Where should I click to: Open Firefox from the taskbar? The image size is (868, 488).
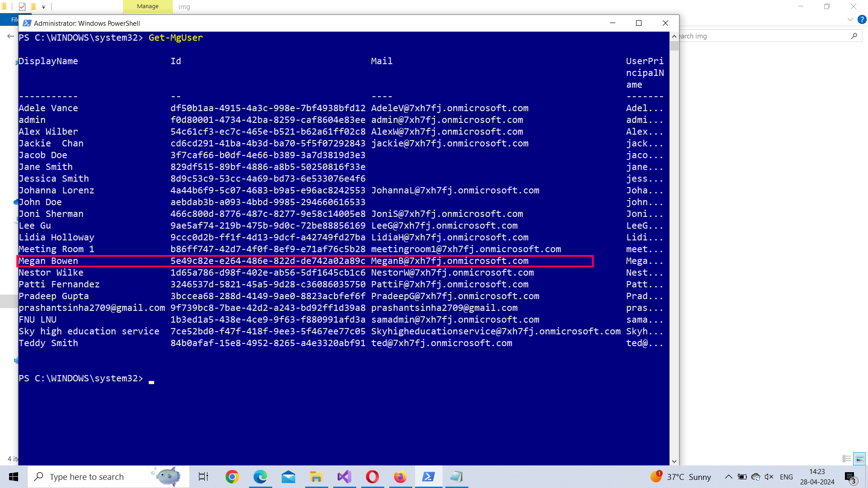[x=400, y=477]
